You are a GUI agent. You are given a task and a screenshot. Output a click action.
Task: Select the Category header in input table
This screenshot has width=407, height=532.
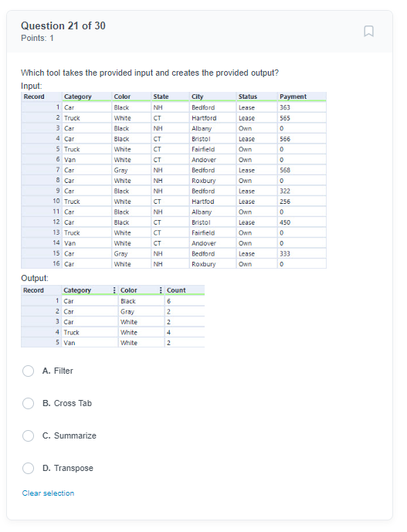[87, 97]
